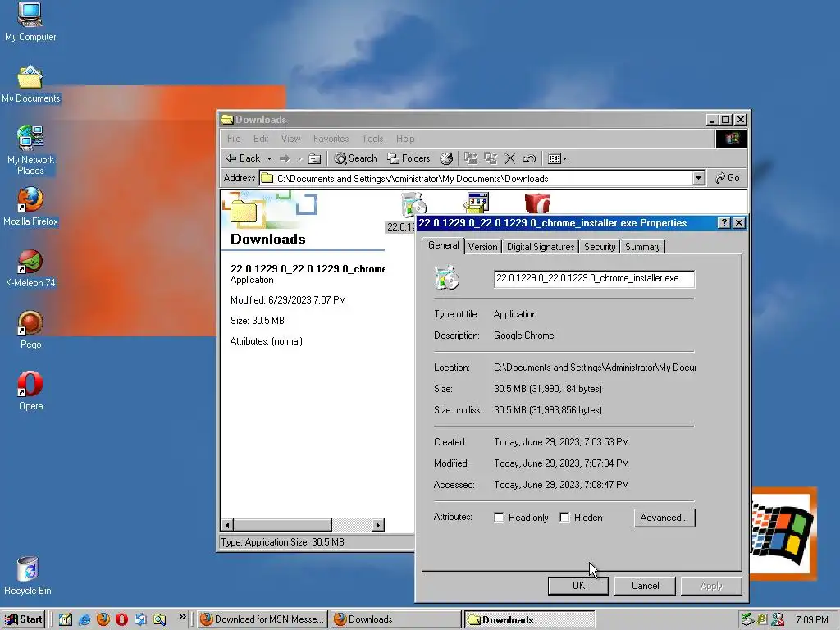Click the Downloads folder taskbar button
Screen dimensions: 840x630
(529, 620)
